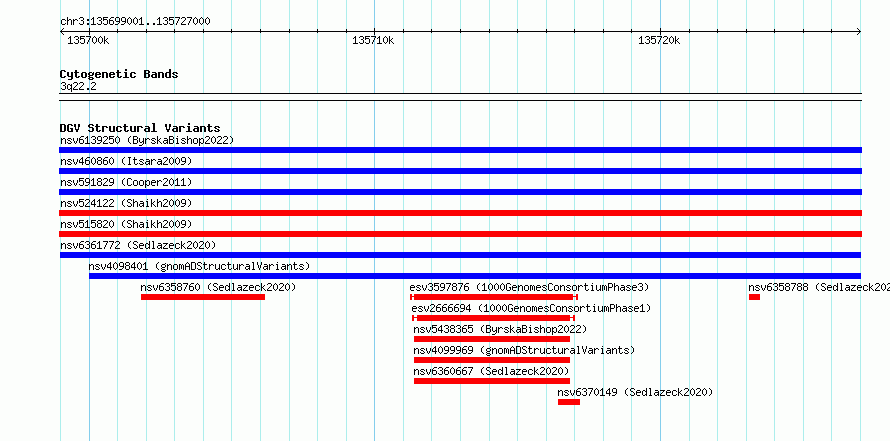
Task: Select the red bar under nsv515820
Action: pos(460,234)
